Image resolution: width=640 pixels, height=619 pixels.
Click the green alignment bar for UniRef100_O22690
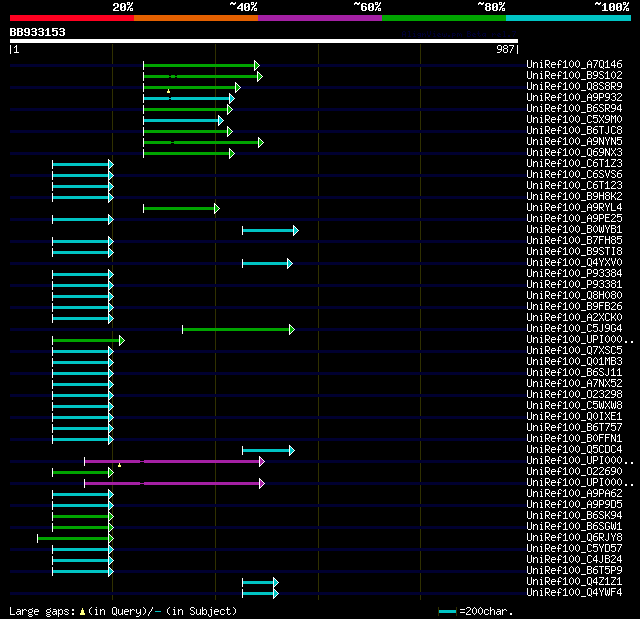[83, 473]
